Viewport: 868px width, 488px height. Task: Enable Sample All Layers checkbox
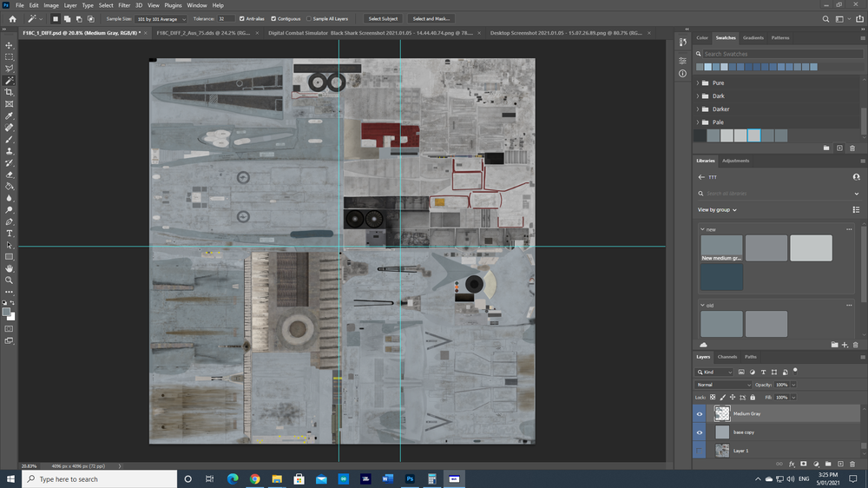pos(309,18)
